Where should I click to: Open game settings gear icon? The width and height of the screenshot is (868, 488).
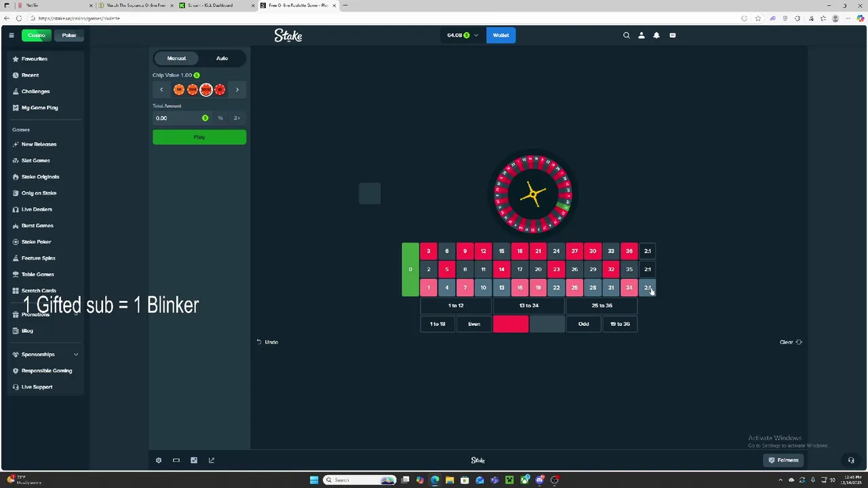coord(159,460)
